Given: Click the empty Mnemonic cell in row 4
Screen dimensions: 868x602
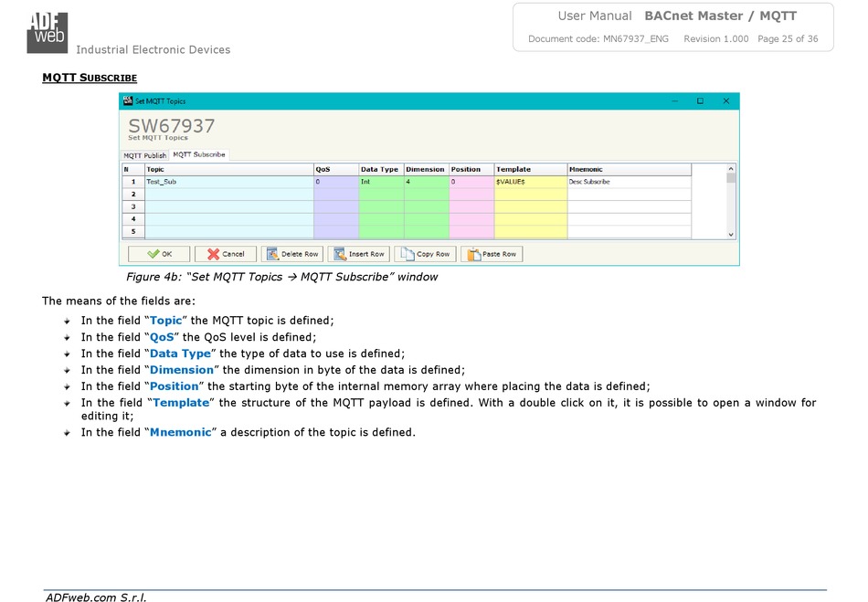Looking at the screenshot, I should pyautogui.click(x=630, y=219).
